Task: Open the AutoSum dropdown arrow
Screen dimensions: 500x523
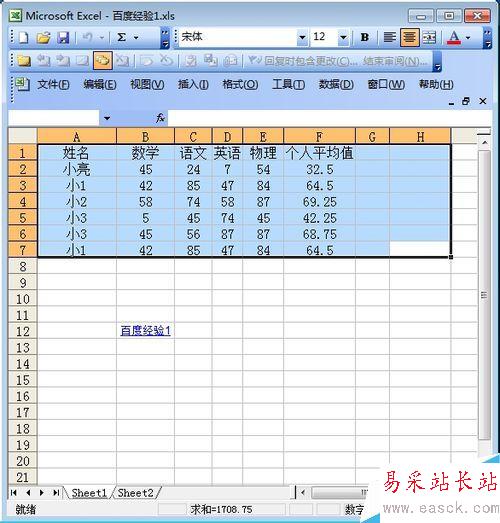Action: [136, 38]
